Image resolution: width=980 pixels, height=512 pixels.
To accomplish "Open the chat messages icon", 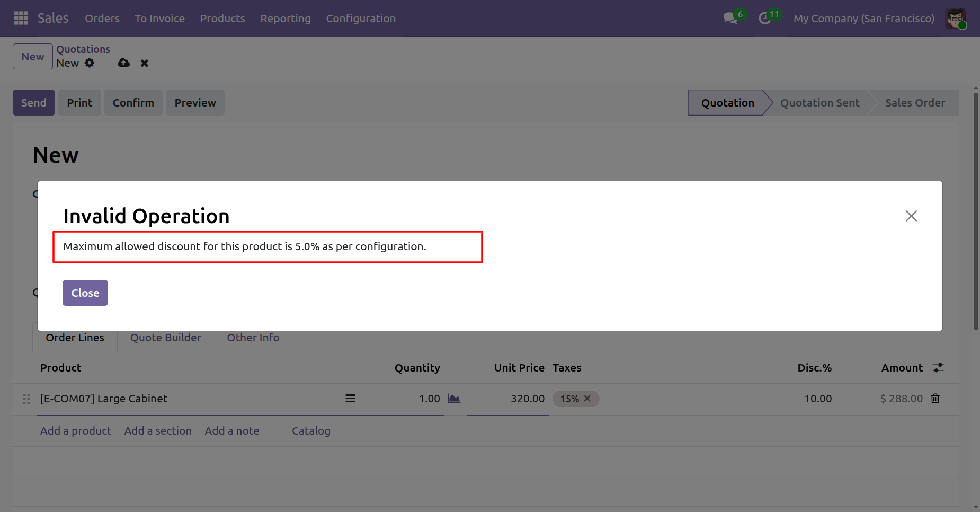I will click(730, 18).
